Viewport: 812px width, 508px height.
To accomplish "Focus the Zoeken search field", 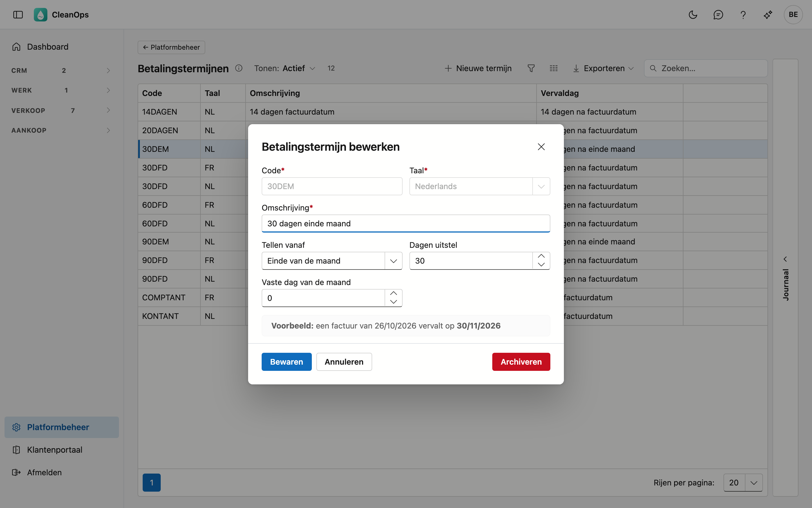I will click(706, 68).
